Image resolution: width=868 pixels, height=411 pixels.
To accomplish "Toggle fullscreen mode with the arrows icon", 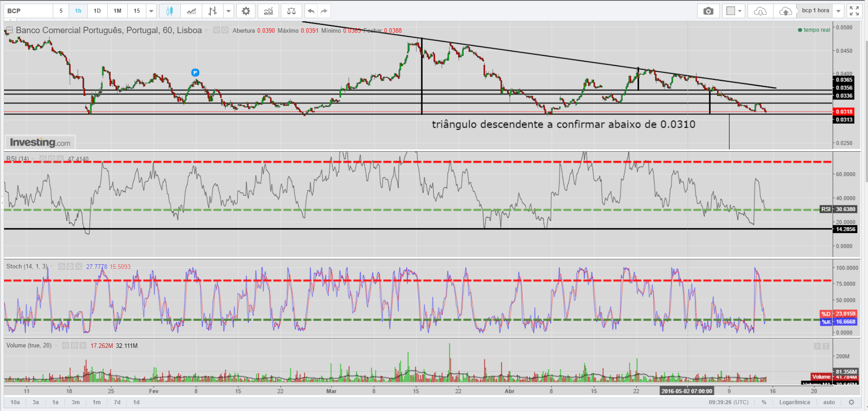I will coord(854,11).
